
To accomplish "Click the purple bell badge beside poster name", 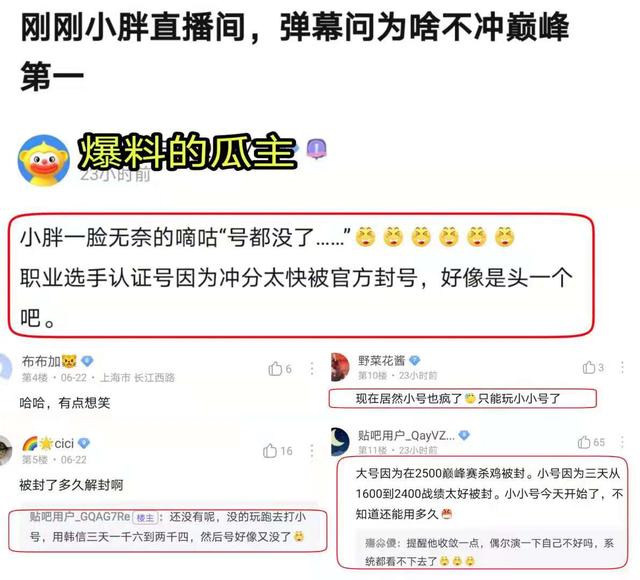I will tap(317, 149).
